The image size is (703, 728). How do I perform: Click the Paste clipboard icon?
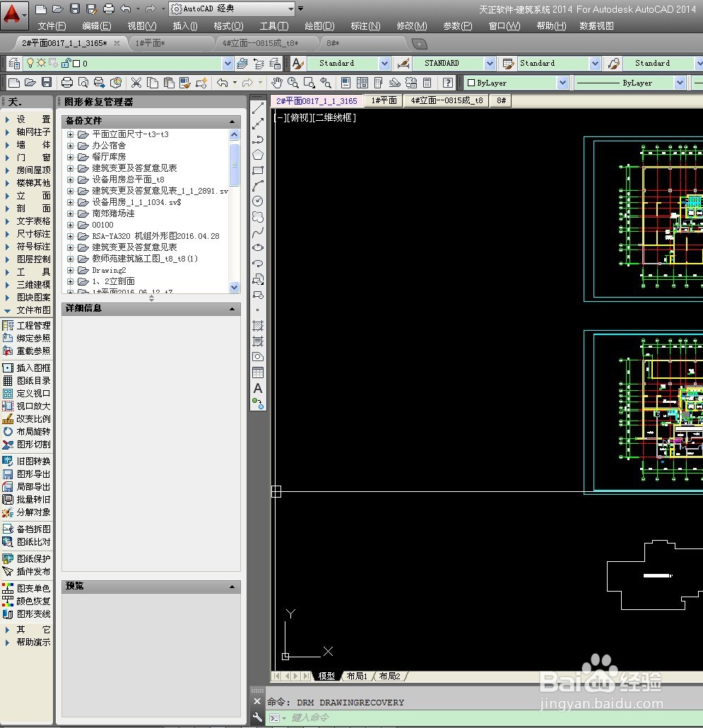pyautogui.click(x=169, y=83)
